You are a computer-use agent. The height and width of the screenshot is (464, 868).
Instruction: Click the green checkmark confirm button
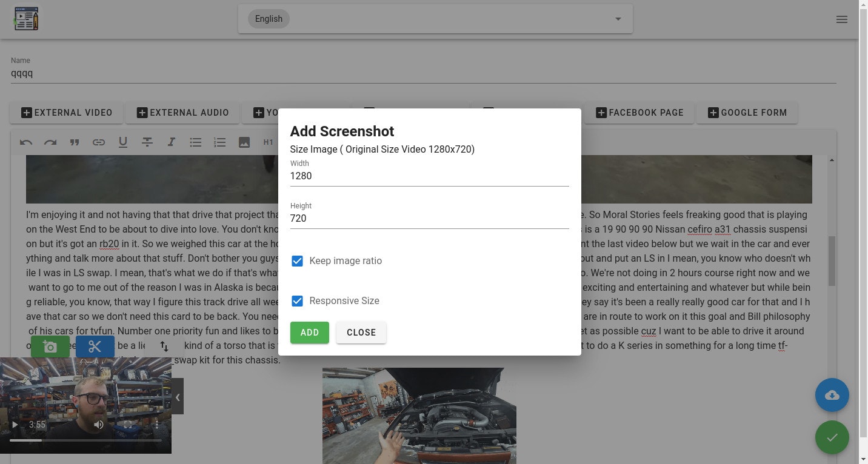tap(832, 437)
